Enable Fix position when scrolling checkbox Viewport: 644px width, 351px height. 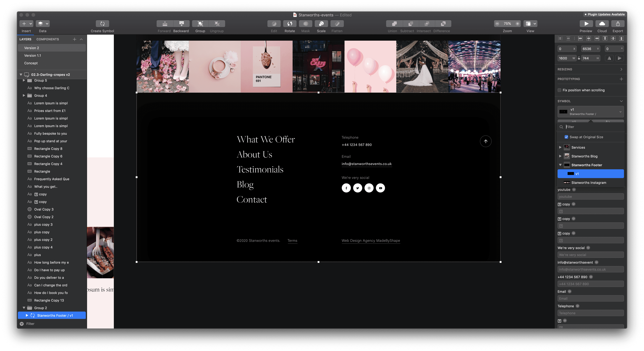[559, 90]
